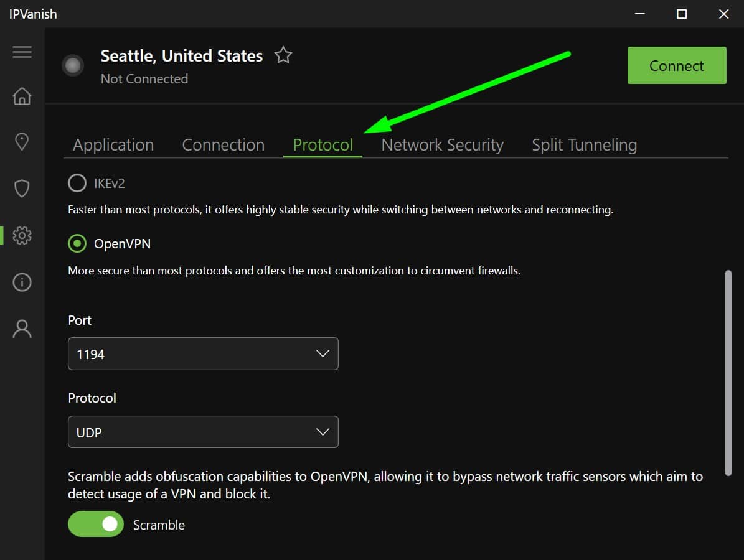Image resolution: width=744 pixels, height=560 pixels.
Task: Open Locations via the map pin icon
Action: coord(22,142)
